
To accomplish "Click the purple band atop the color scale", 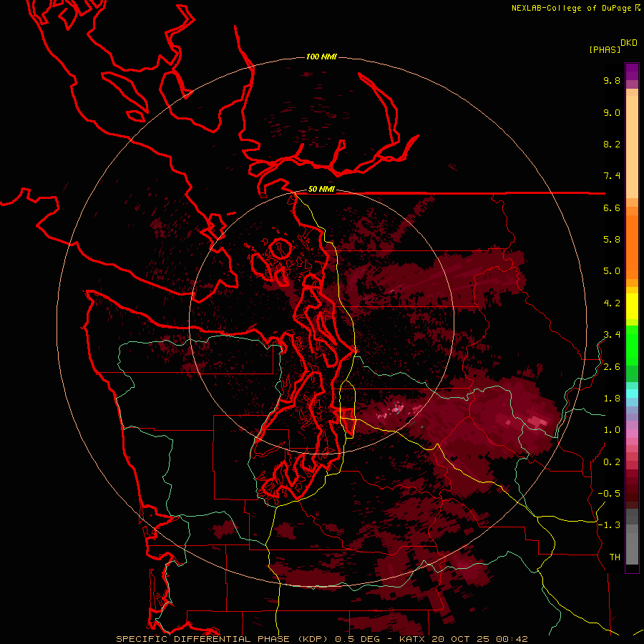I will [x=632, y=72].
